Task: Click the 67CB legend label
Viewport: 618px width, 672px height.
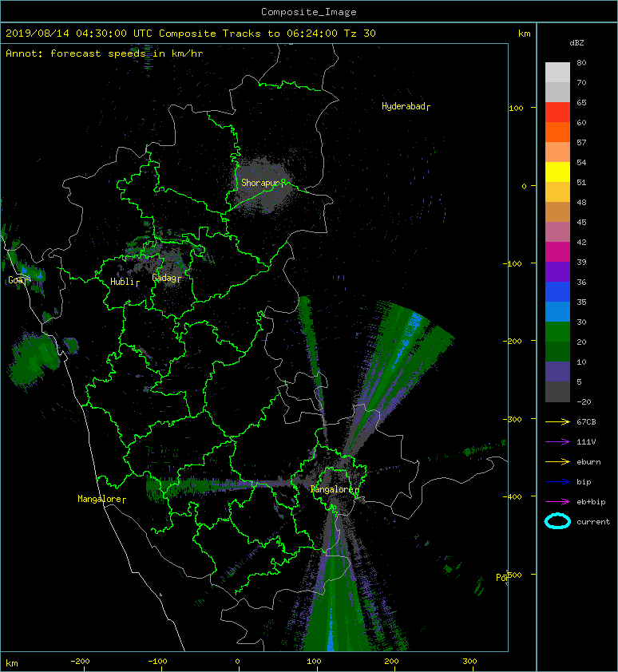Action: pyautogui.click(x=586, y=422)
